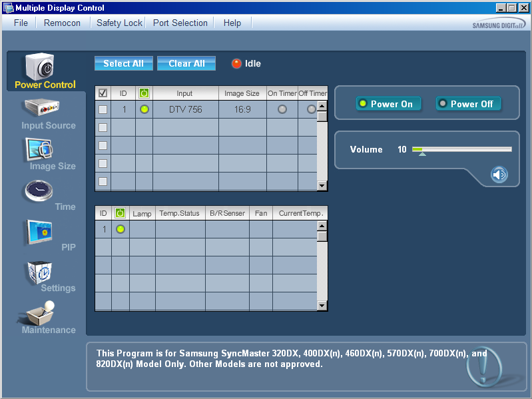The width and height of the screenshot is (532, 399).
Task: Click the On Timer column header
Action: click(x=282, y=93)
